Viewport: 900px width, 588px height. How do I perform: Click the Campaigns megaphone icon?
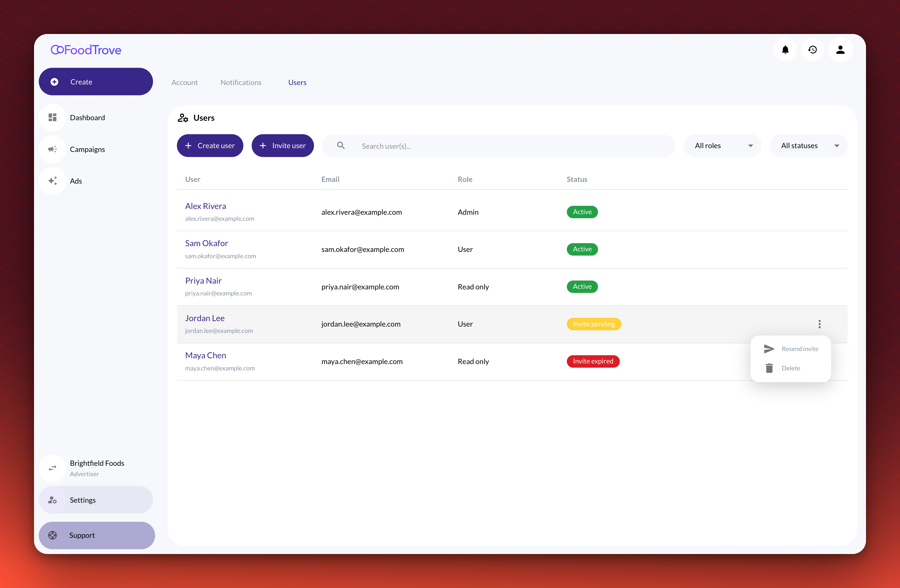tap(52, 149)
